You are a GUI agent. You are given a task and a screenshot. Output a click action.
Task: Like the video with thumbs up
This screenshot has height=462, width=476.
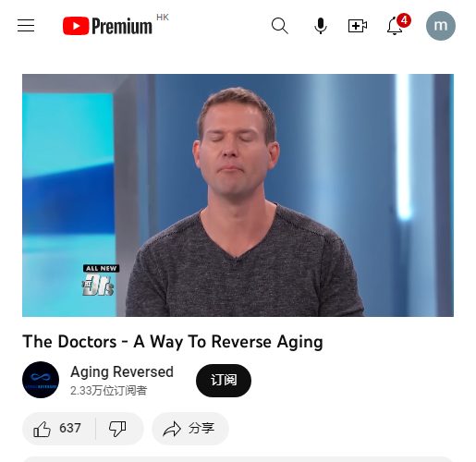(58, 429)
